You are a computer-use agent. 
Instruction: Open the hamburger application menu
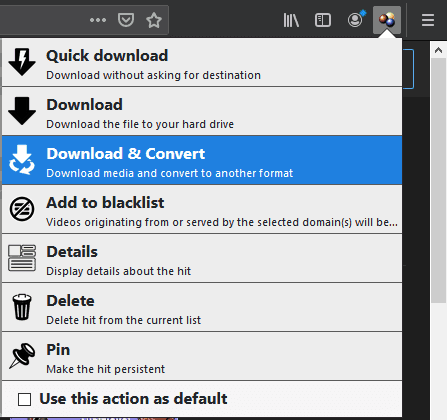[x=428, y=20]
